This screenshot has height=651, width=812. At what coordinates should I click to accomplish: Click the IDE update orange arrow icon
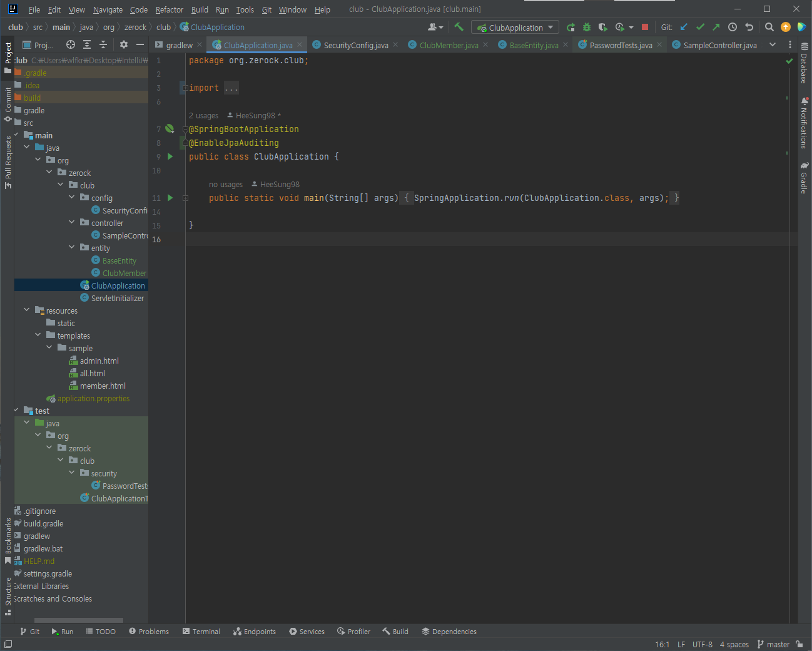(x=786, y=27)
